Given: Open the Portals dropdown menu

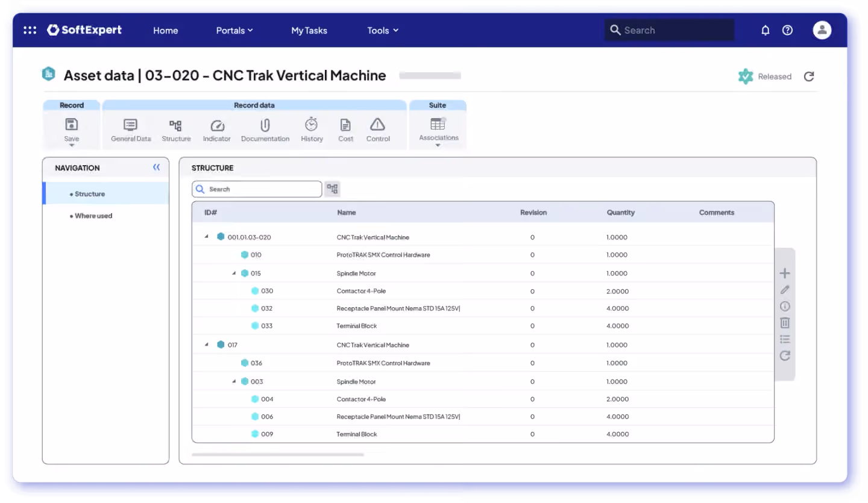Looking at the screenshot, I should [x=234, y=30].
